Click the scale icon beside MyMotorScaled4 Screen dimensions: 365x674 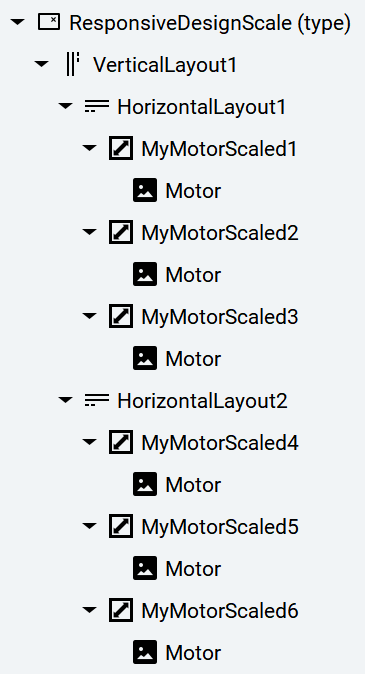pyautogui.click(x=121, y=442)
